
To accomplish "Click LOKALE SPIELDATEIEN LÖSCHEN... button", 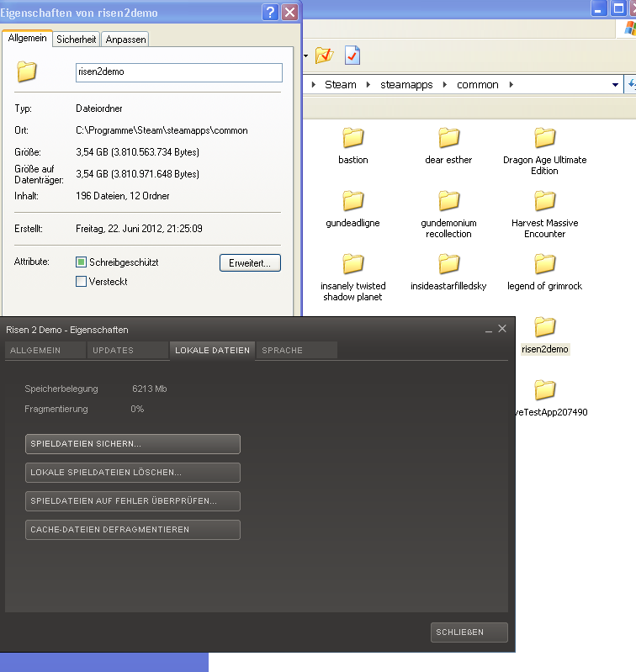I will pyautogui.click(x=133, y=473).
